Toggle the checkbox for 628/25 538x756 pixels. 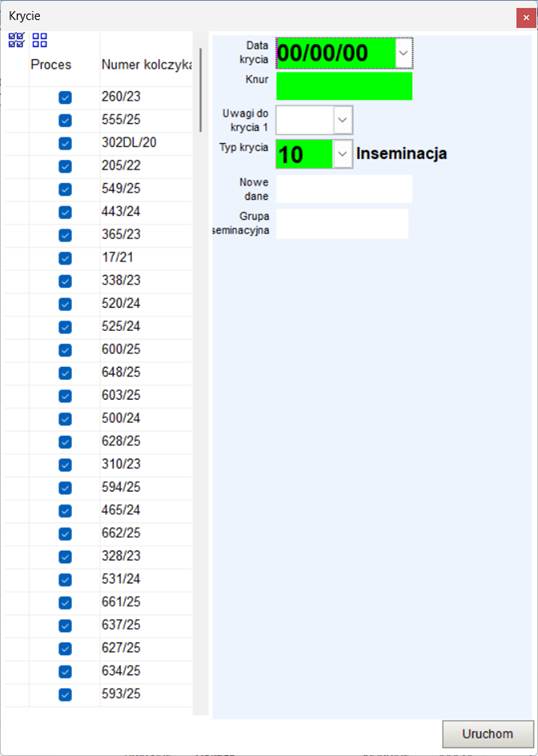[65, 442]
